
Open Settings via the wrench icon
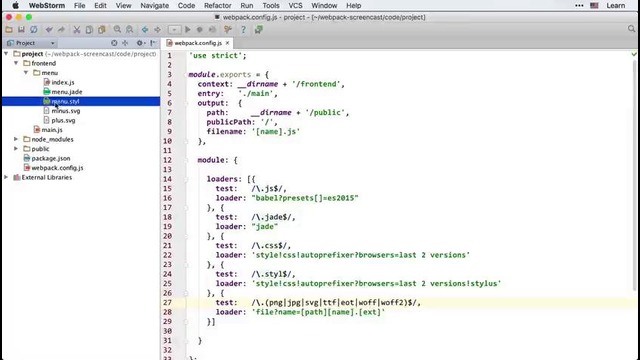[228, 30]
